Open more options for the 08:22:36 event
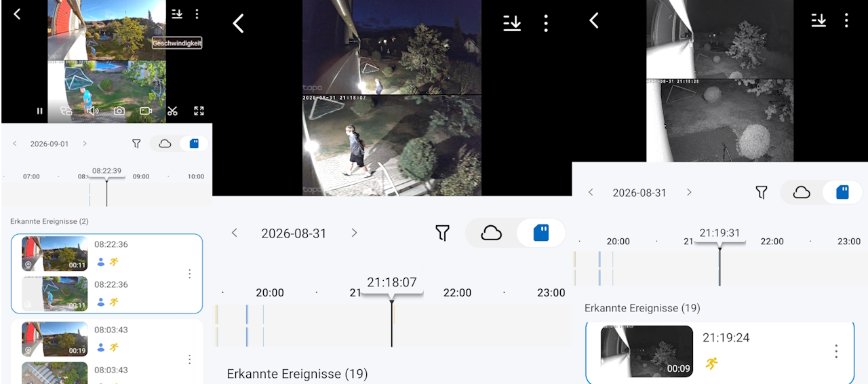Viewport: 868px width, 384px height. click(189, 274)
